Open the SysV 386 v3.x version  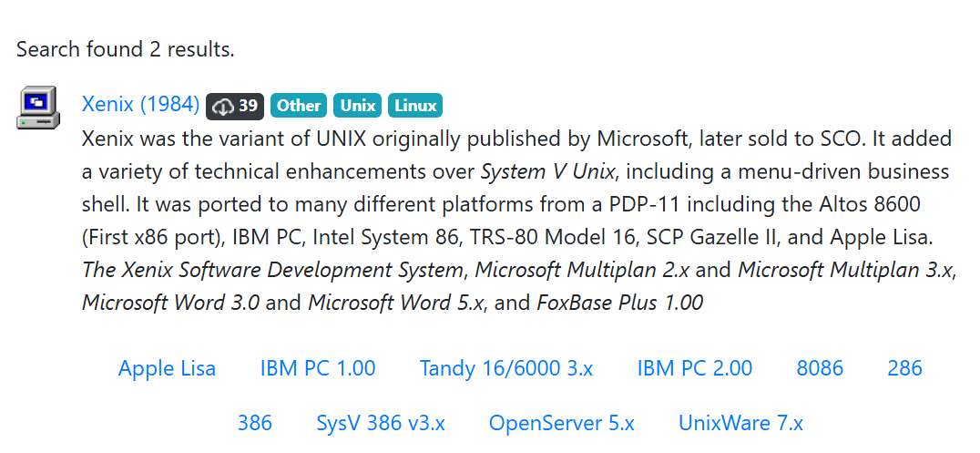(381, 423)
